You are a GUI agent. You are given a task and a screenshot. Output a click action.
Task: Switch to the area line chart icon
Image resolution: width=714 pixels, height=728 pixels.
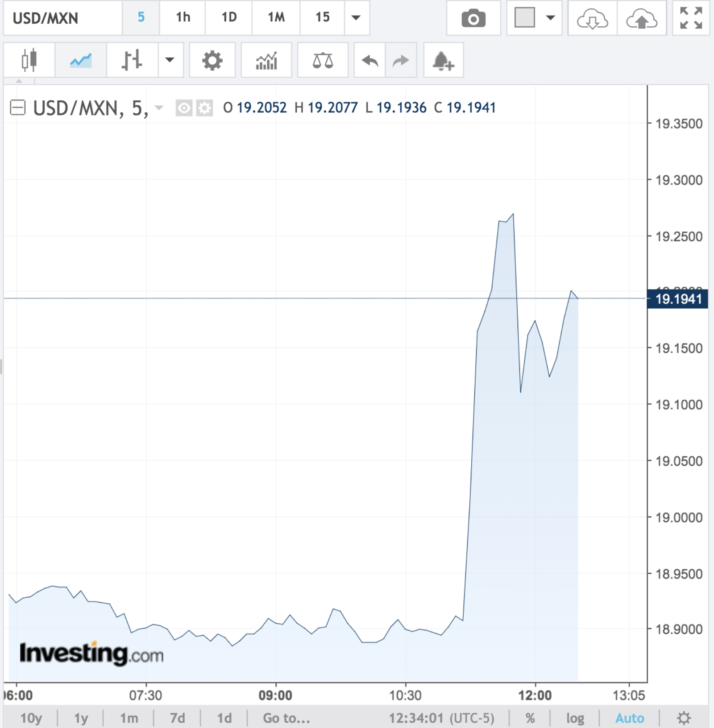pyautogui.click(x=81, y=60)
